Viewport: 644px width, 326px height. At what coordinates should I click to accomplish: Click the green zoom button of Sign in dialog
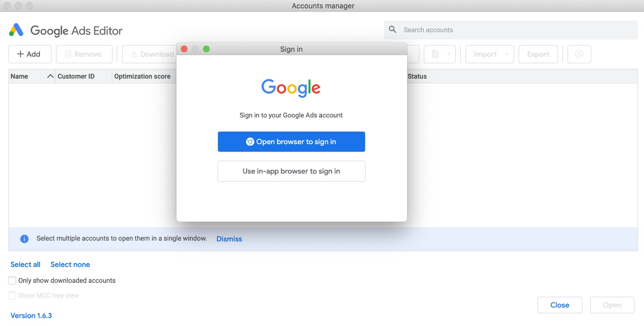[206, 49]
